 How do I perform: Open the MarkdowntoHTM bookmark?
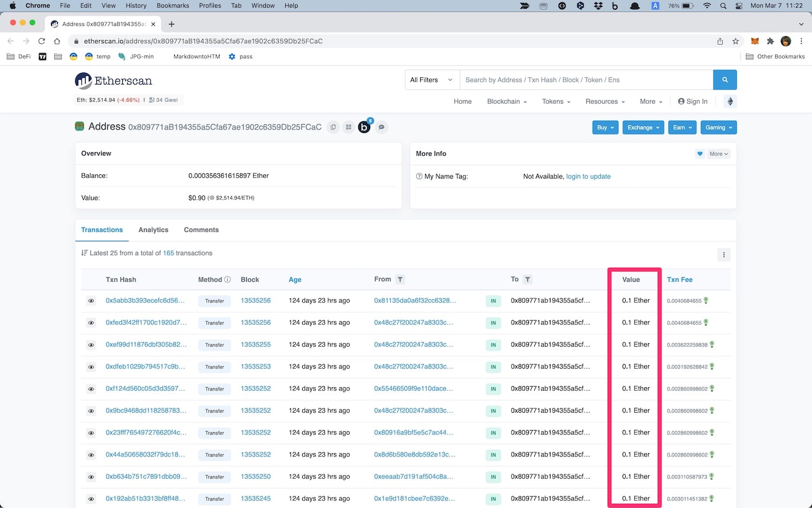pyautogui.click(x=197, y=56)
